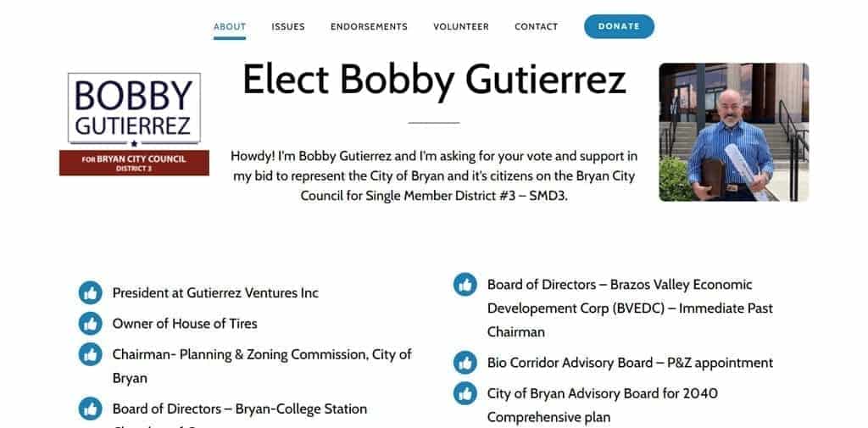The width and height of the screenshot is (868, 428).
Task: Click thumbs-up icon beside Brazos Valley Economic item
Action: (465, 285)
